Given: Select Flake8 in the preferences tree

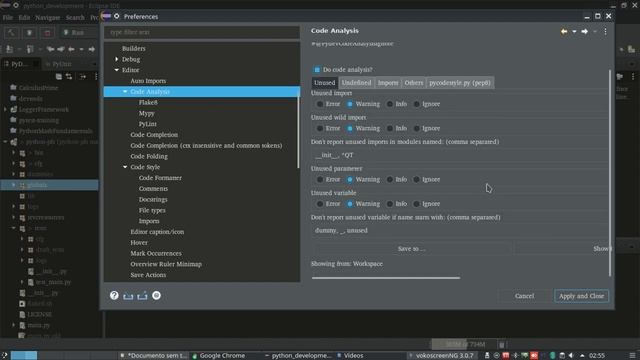Looking at the screenshot, I should (148, 102).
